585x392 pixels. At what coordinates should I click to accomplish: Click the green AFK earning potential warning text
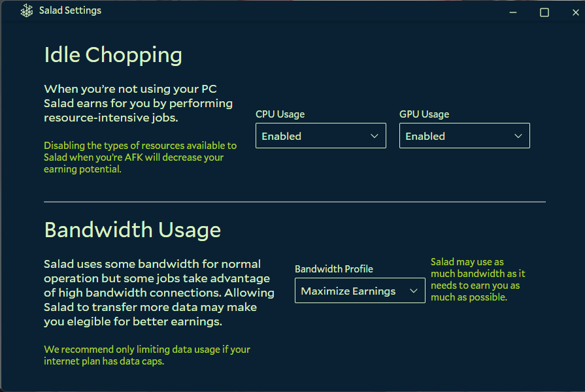click(x=140, y=157)
